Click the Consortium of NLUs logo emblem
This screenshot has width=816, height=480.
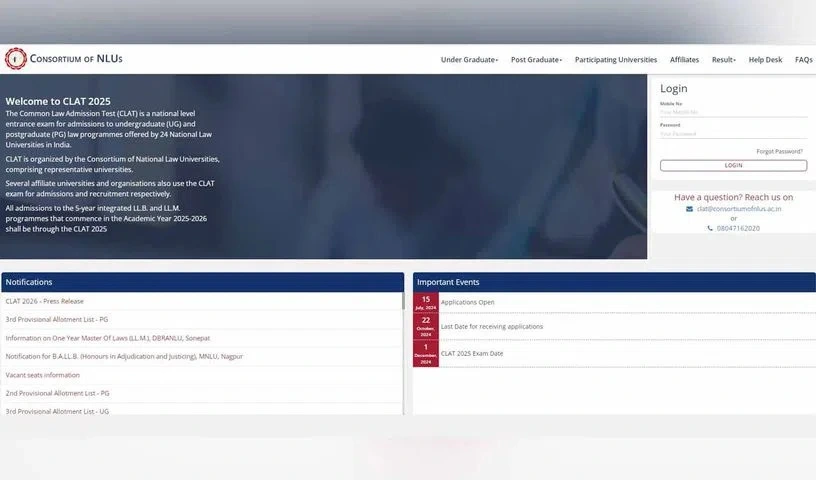[x=16, y=59]
